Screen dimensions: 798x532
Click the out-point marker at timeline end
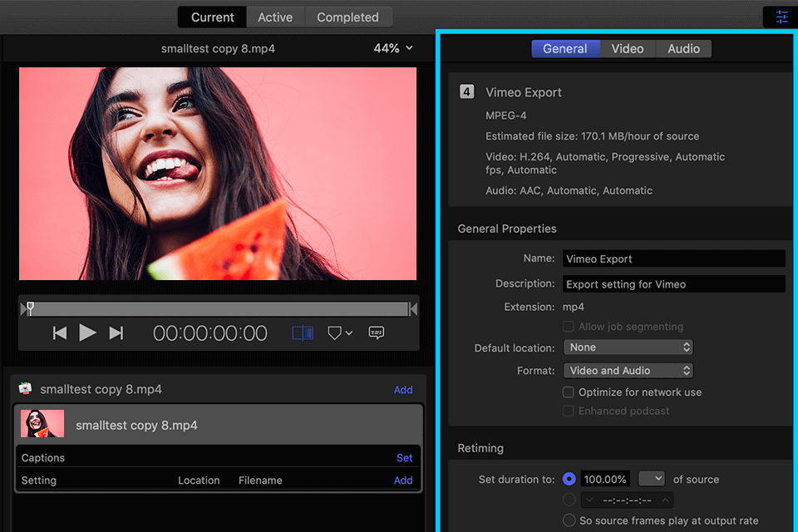(413, 309)
